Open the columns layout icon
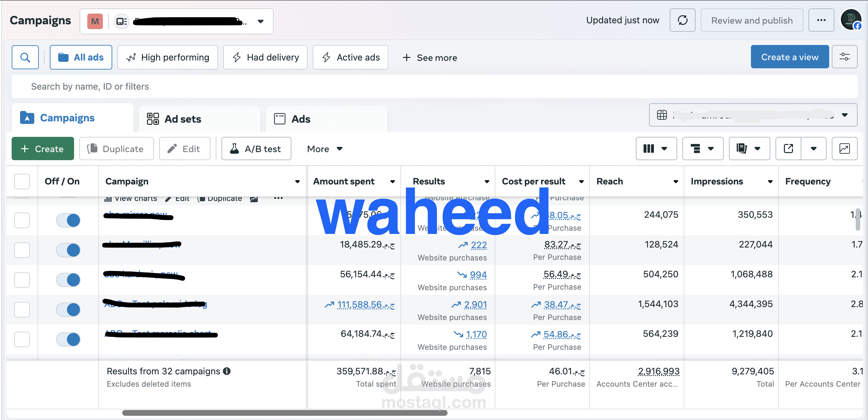This screenshot has height=420, width=868. (656, 149)
